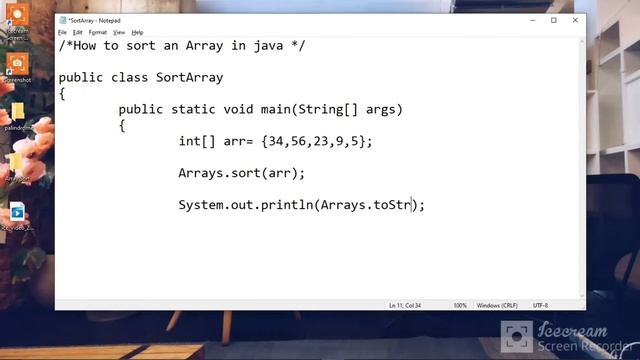Screen dimensions: 640x360
Task: Click the vertical scrollbar up arrow
Action: coord(582,41)
